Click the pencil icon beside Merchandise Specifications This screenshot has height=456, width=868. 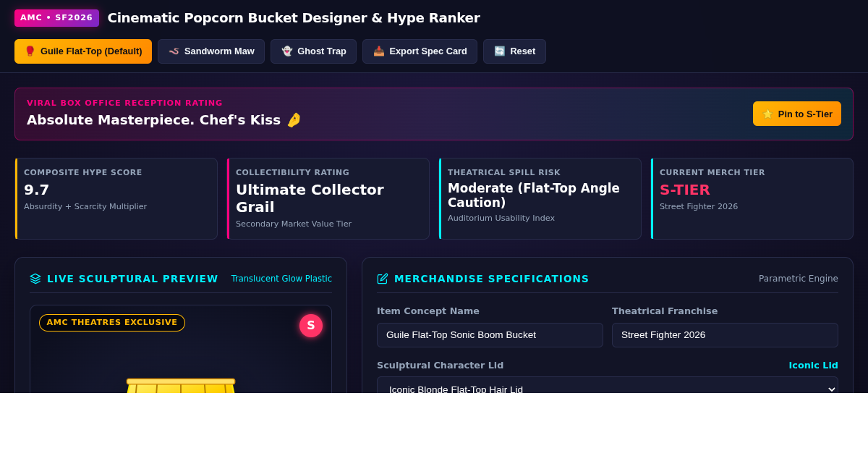click(x=383, y=279)
